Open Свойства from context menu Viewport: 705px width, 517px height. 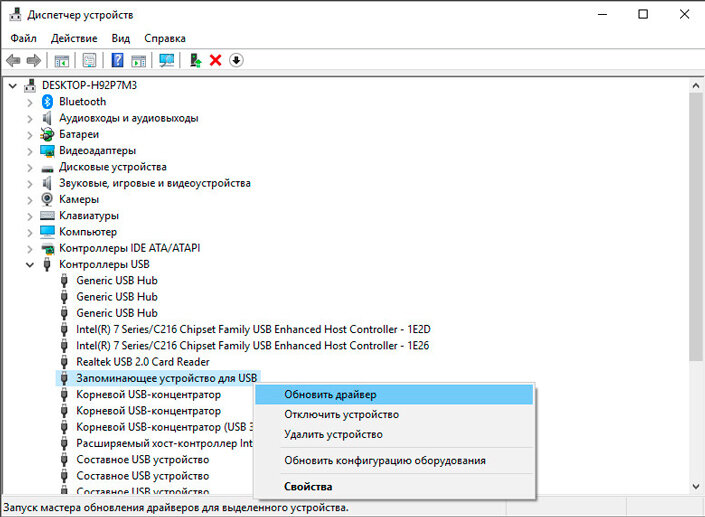coord(394,486)
